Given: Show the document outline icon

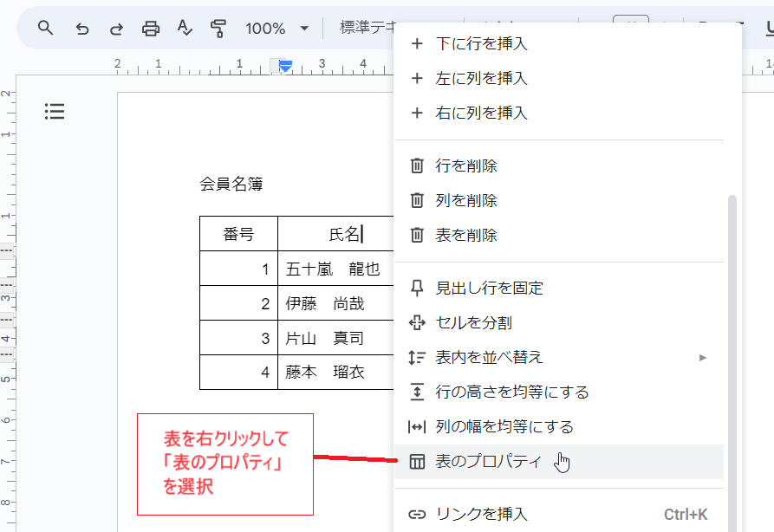Looking at the screenshot, I should tap(55, 112).
